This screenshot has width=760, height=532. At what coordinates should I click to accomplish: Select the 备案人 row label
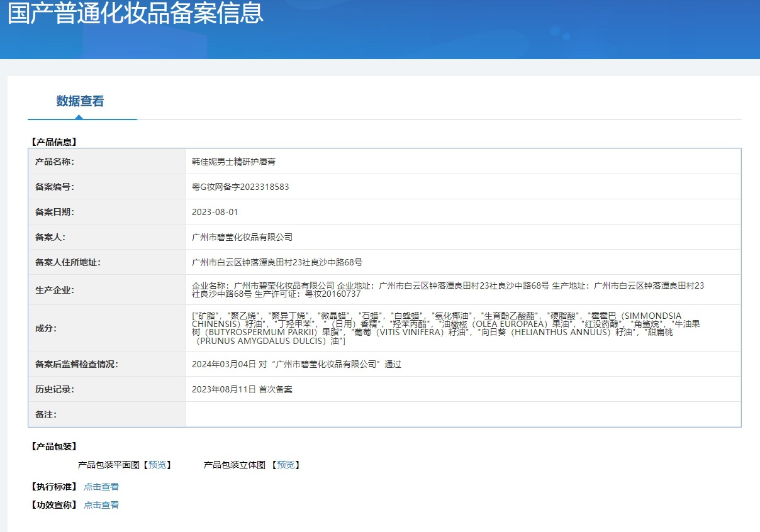(x=50, y=237)
